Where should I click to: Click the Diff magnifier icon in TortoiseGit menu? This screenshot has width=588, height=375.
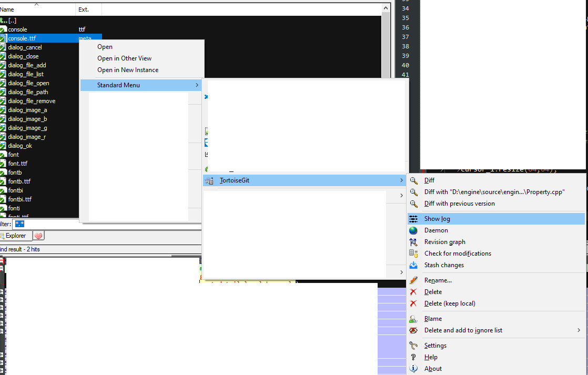tap(415, 180)
